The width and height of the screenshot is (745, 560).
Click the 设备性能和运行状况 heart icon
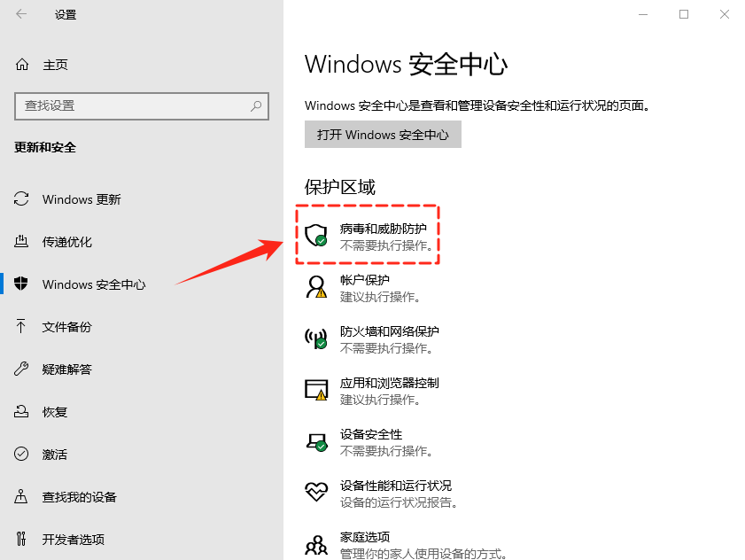pyautogui.click(x=315, y=493)
